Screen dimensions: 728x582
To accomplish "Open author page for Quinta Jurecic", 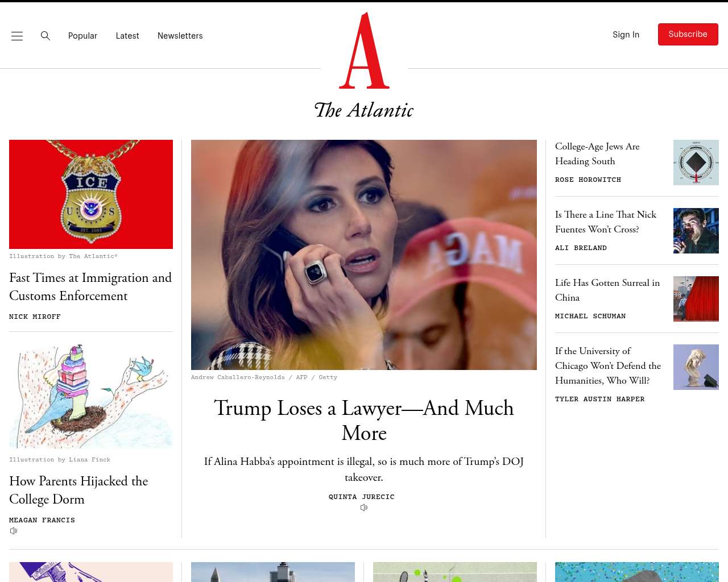I will (x=362, y=497).
